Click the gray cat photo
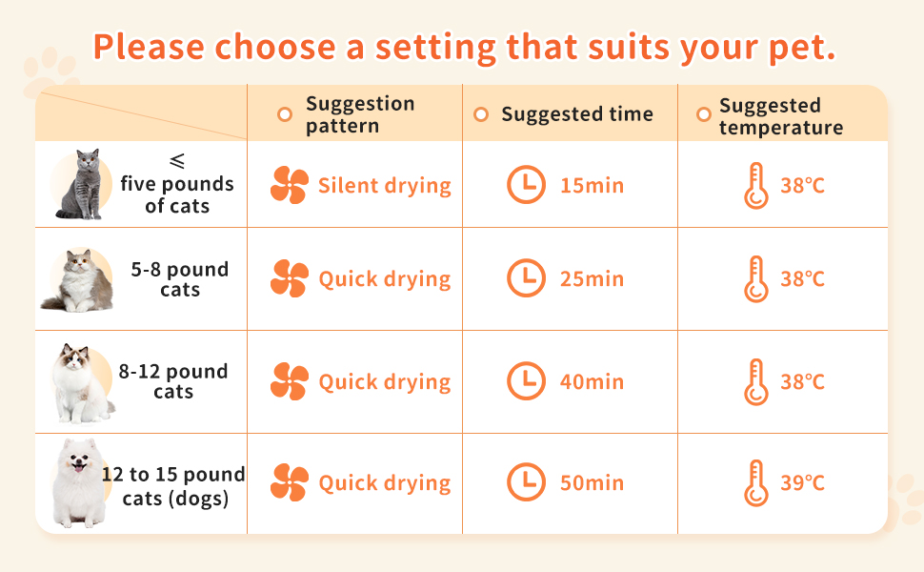Viewport: 924px width, 572px height. point(84,185)
